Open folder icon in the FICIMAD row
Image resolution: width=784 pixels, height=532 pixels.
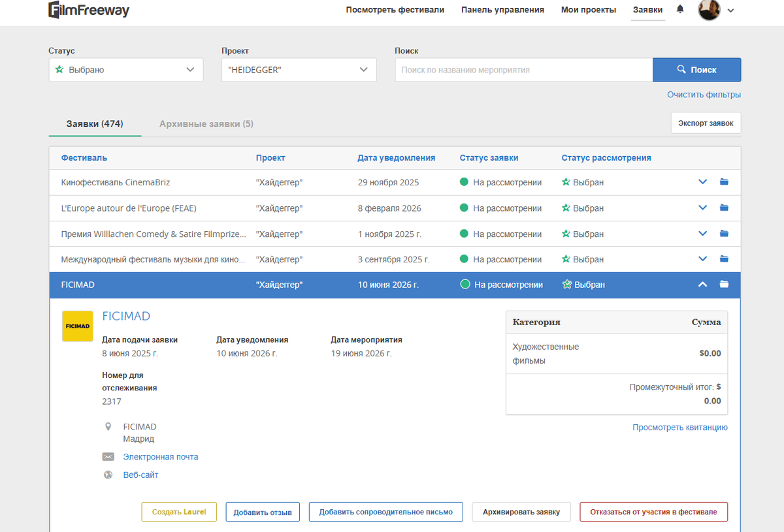click(724, 284)
